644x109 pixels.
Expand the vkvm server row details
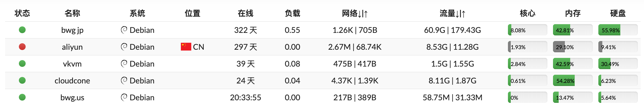tap(323, 64)
